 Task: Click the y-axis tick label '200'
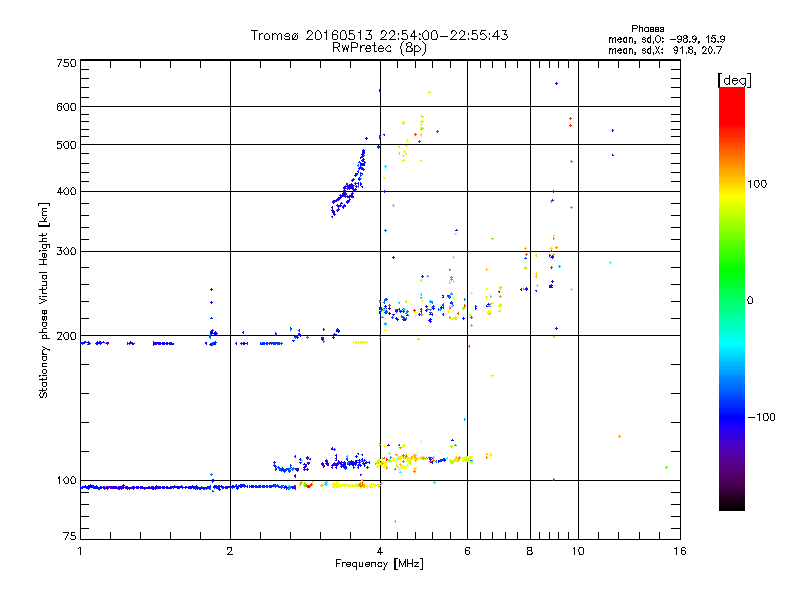click(67, 336)
